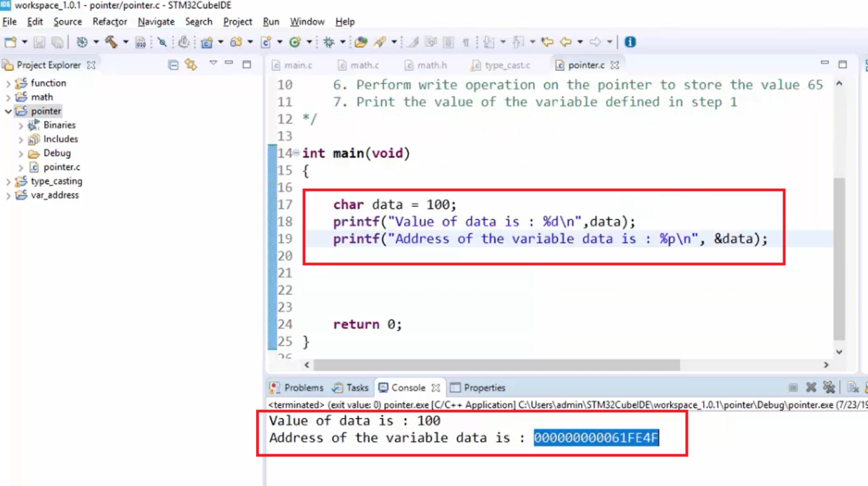Collapse the pointer project

coord(8,111)
